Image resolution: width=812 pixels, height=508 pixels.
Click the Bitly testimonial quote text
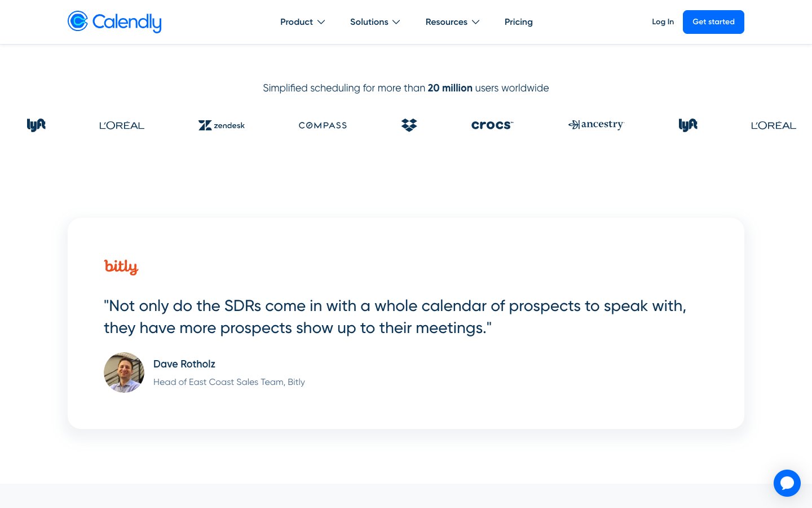395,317
